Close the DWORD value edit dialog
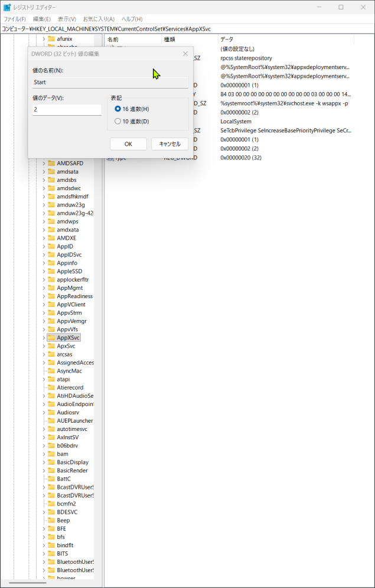 click(185, 54)
